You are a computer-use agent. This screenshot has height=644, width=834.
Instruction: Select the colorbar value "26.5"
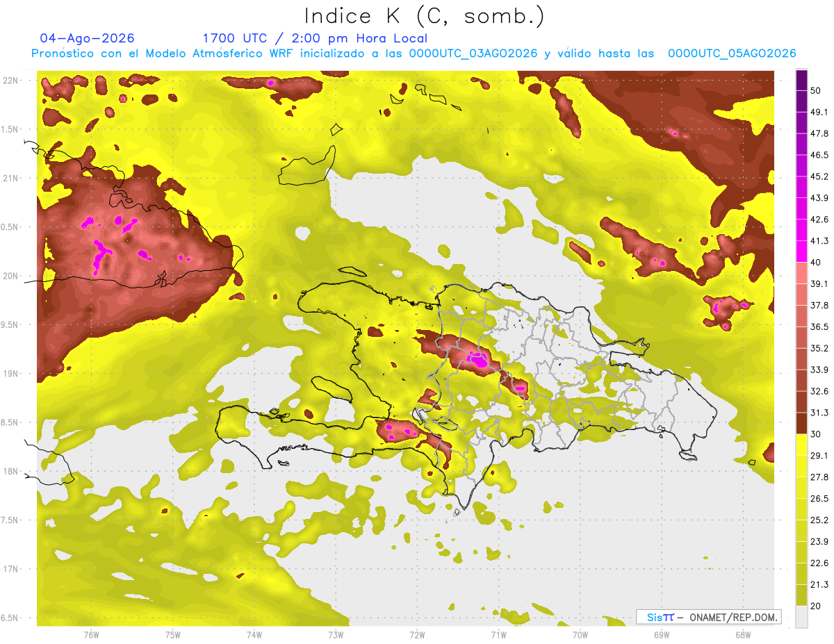click(x=819, y=499)
